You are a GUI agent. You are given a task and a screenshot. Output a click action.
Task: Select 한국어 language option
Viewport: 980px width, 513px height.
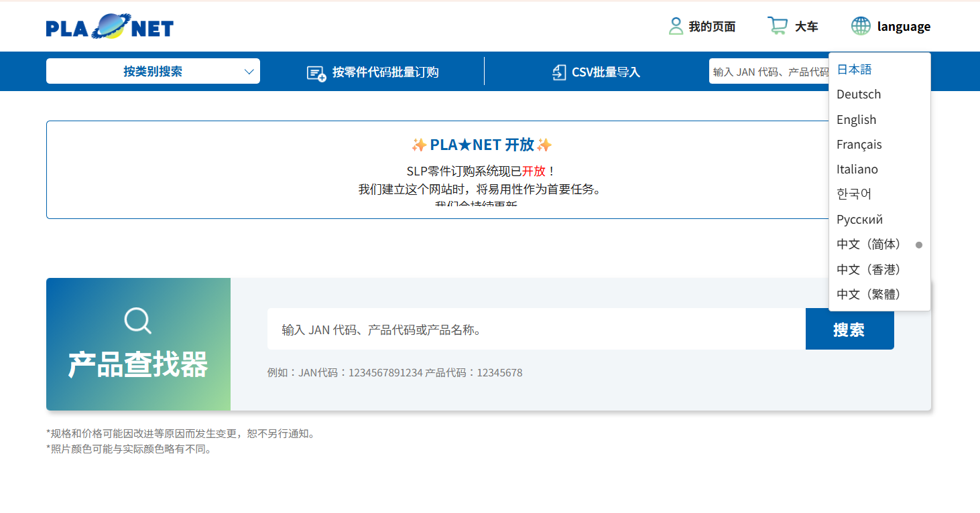pos(853,194)
